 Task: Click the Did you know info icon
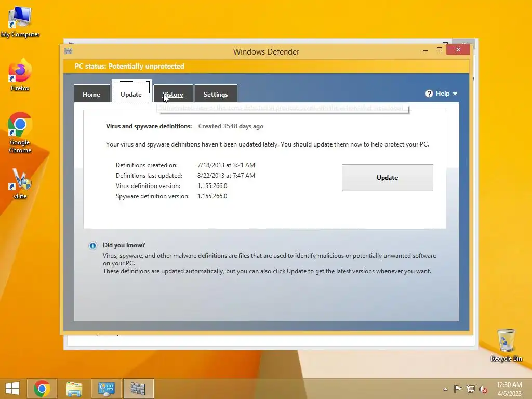click(92, 246)
